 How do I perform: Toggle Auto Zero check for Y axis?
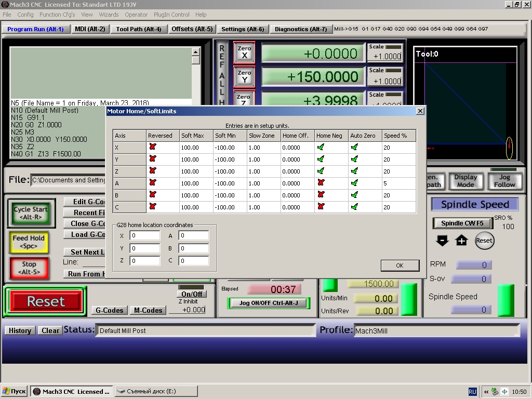pyautogui.click(x=354, y=159)
